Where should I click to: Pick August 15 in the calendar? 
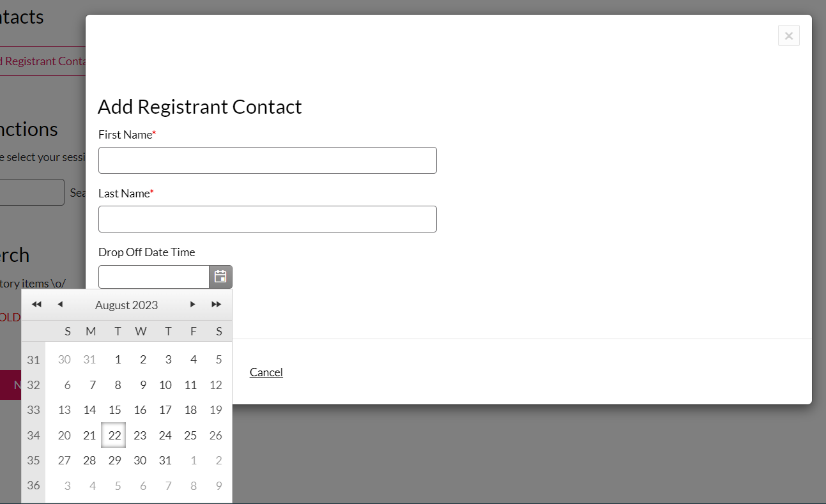click(114, 410)
